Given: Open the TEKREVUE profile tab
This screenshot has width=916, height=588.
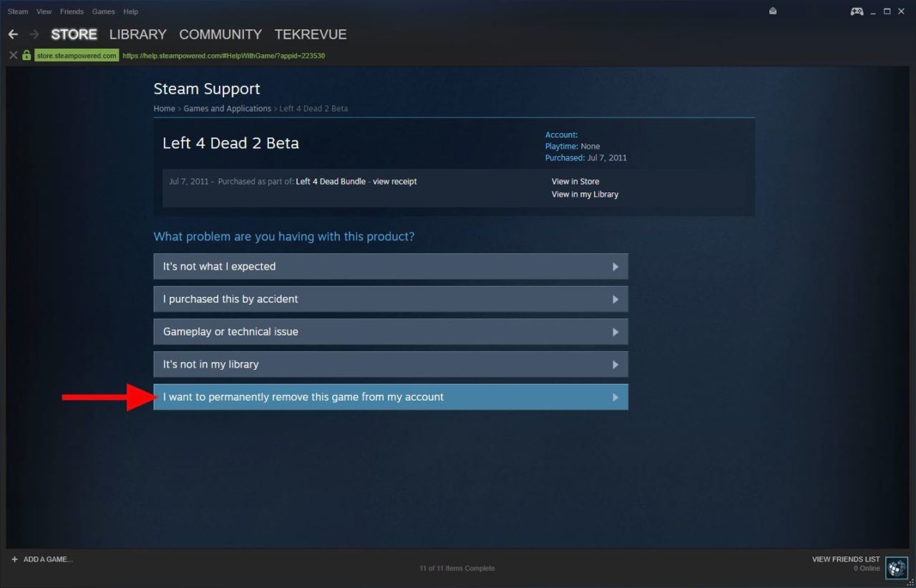Looking at the screenshot, I should (x=311, y=34).
